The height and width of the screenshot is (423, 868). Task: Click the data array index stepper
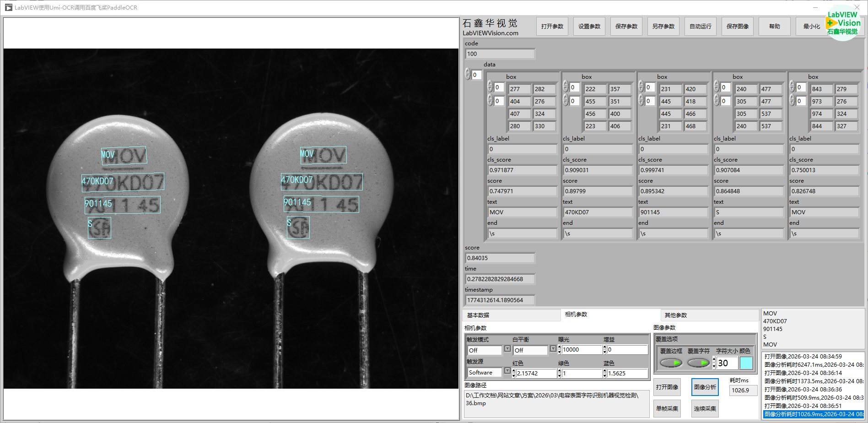click(468, 75)
